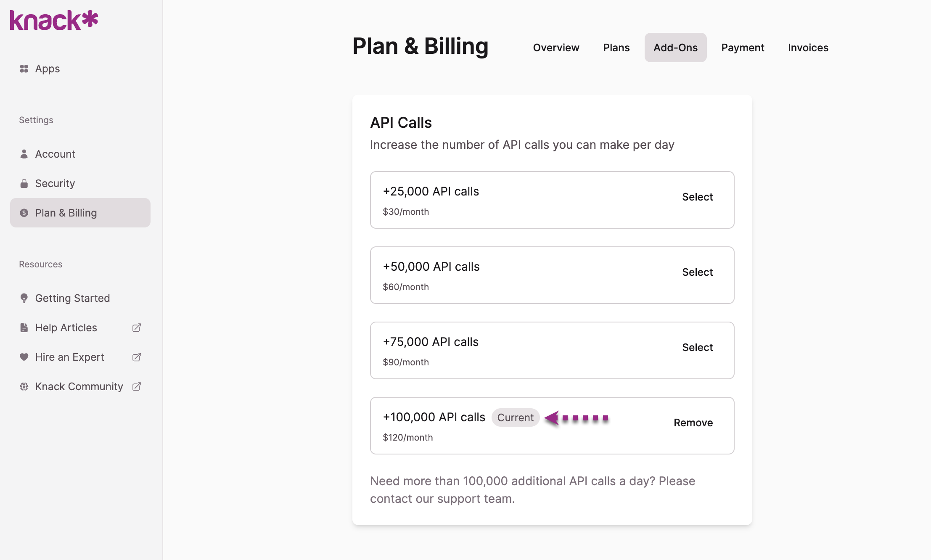931x560 pixels.
Task: Click the Help Articles external link icon
Action: [137, 328]
